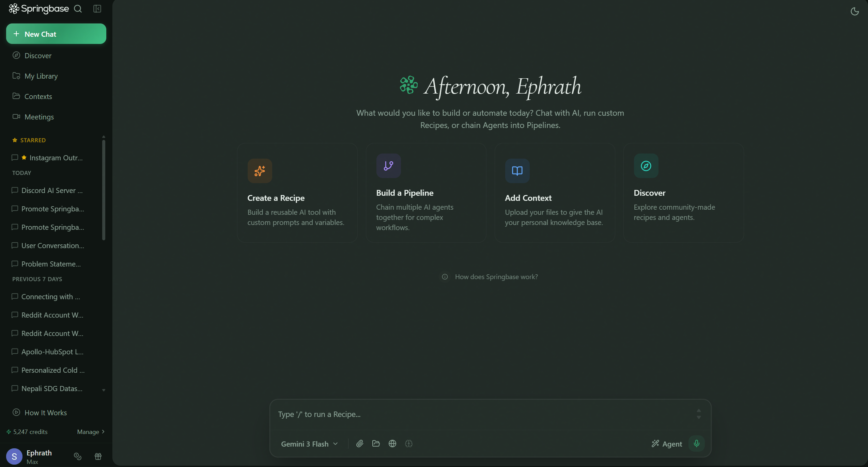The width and height of the screenshot is (868, 467).
Task: Click the chat list scroll-down arrow
Action: click(x=104, y=390)
